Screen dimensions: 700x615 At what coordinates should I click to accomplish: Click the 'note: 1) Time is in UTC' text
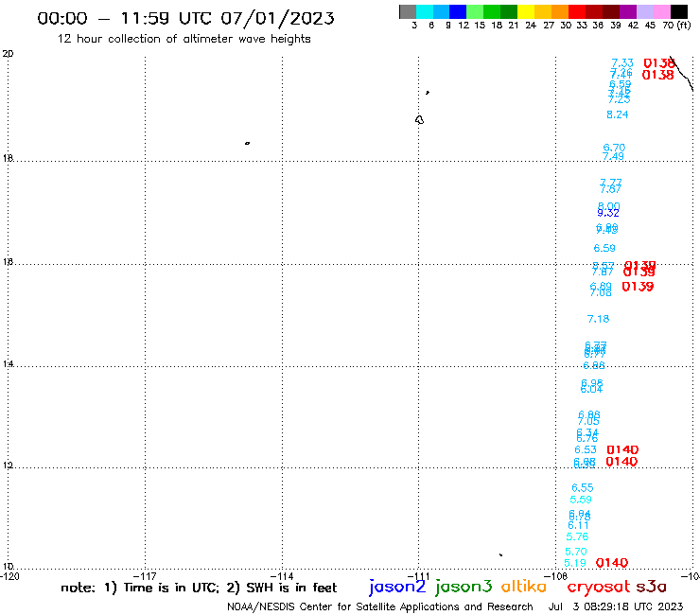[x=140, y=588]
